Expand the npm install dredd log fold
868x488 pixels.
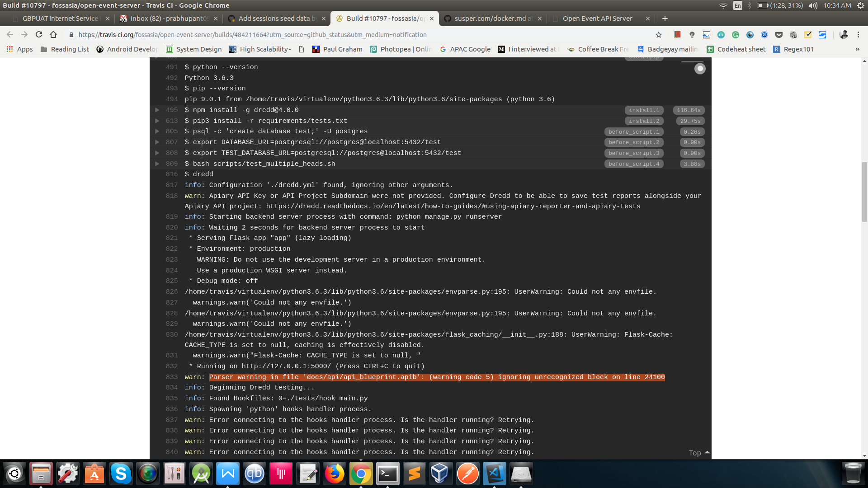(x=157, y=110)
